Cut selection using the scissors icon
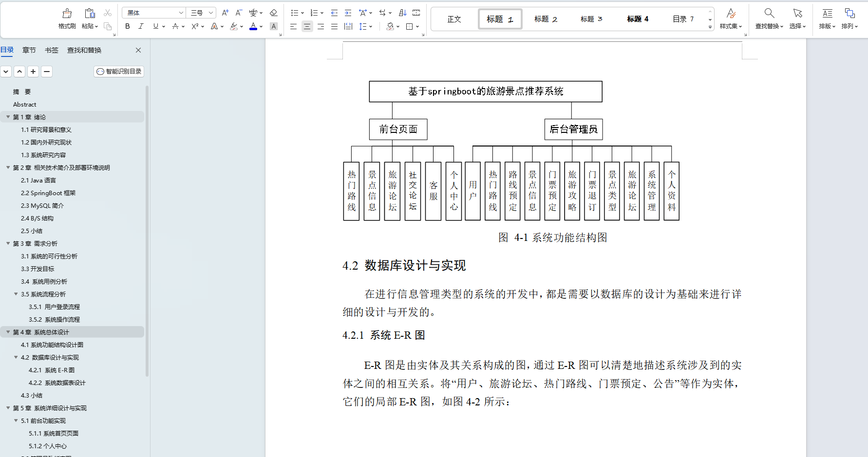 pos(107,12)
